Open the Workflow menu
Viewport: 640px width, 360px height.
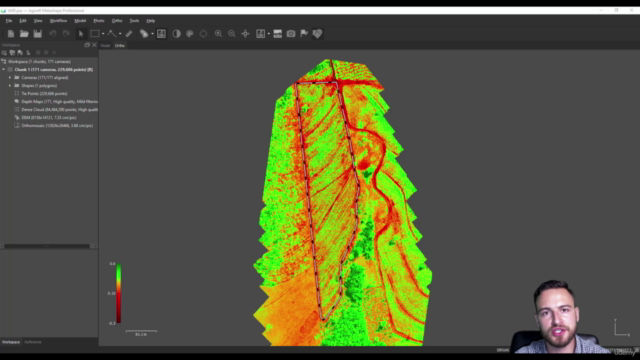(x=58, y=21)
